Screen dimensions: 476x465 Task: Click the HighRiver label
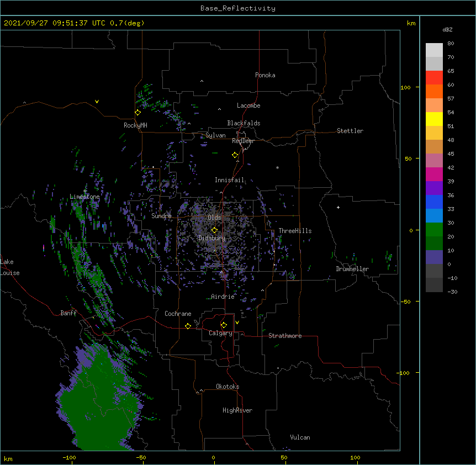[x=237, y=410]
